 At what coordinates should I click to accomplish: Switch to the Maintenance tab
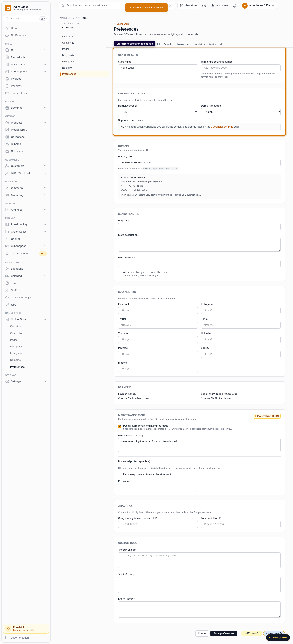[x=184, y=44]
